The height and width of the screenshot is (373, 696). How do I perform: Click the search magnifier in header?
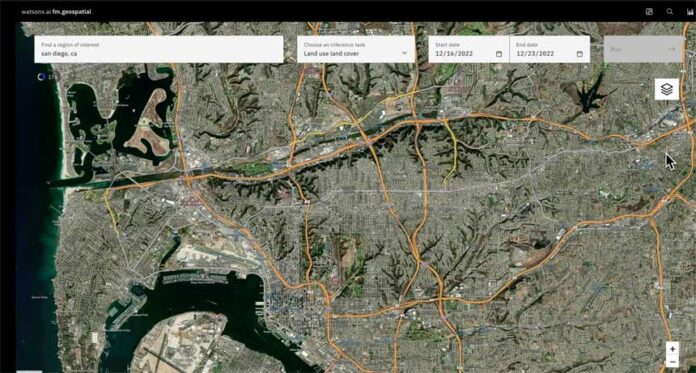click(x=670, y=12)
